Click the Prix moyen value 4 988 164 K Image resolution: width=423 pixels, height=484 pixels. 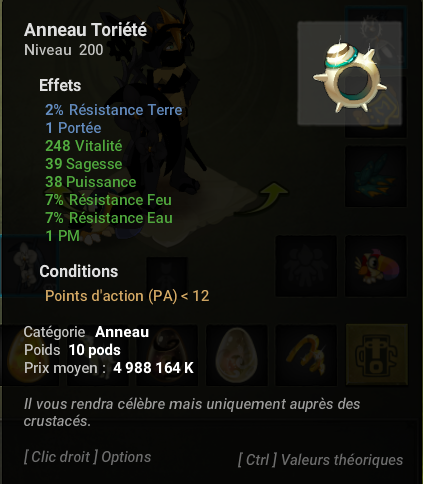coord(153,368)
